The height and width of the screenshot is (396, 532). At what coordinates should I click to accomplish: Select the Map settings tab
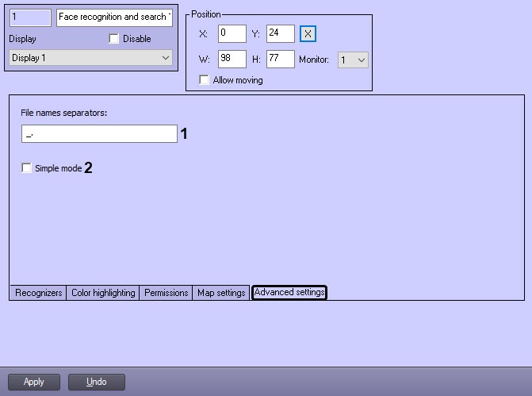220,293
